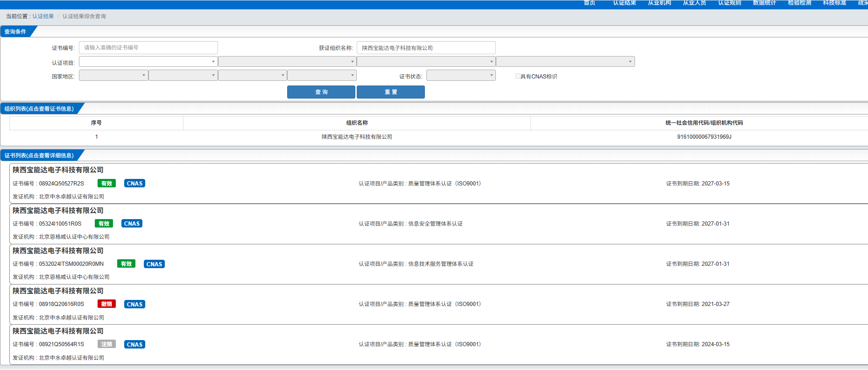Click the 有效 badge for certificate 08924Q50527R2S

(x=106, y=184)
